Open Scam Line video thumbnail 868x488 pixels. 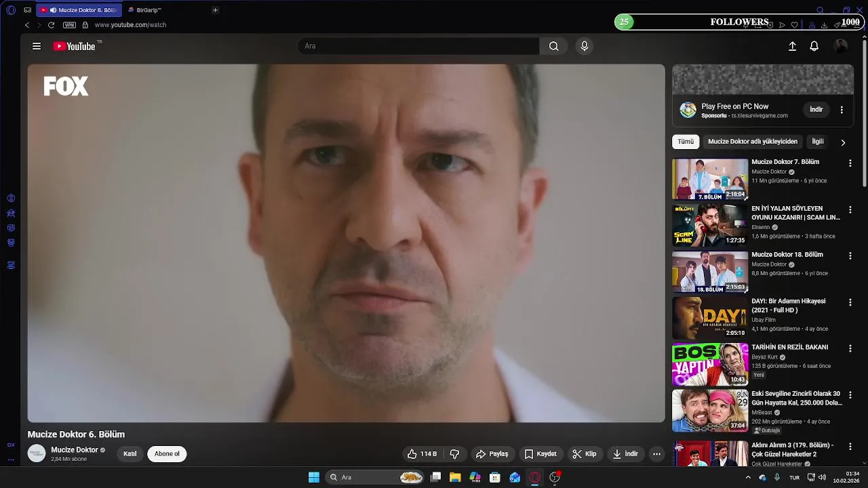click(x=710, y=225)
